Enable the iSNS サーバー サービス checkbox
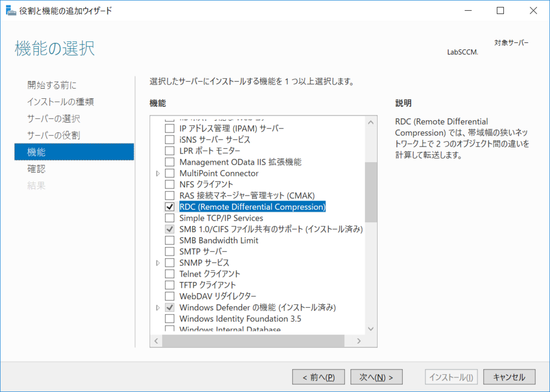The width and height of the screenshot is (550, 392). (x=170, y=140)
